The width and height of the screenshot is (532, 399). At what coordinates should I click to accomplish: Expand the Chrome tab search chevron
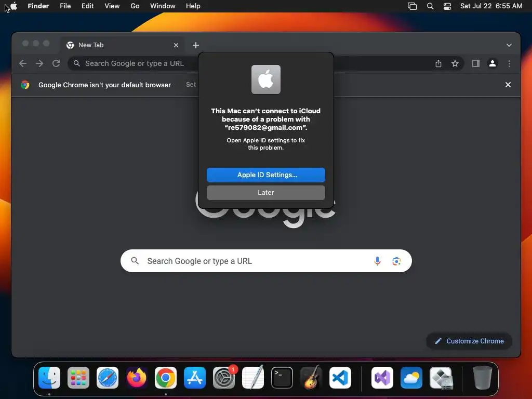pyautogui.click(x=509, y=45)
